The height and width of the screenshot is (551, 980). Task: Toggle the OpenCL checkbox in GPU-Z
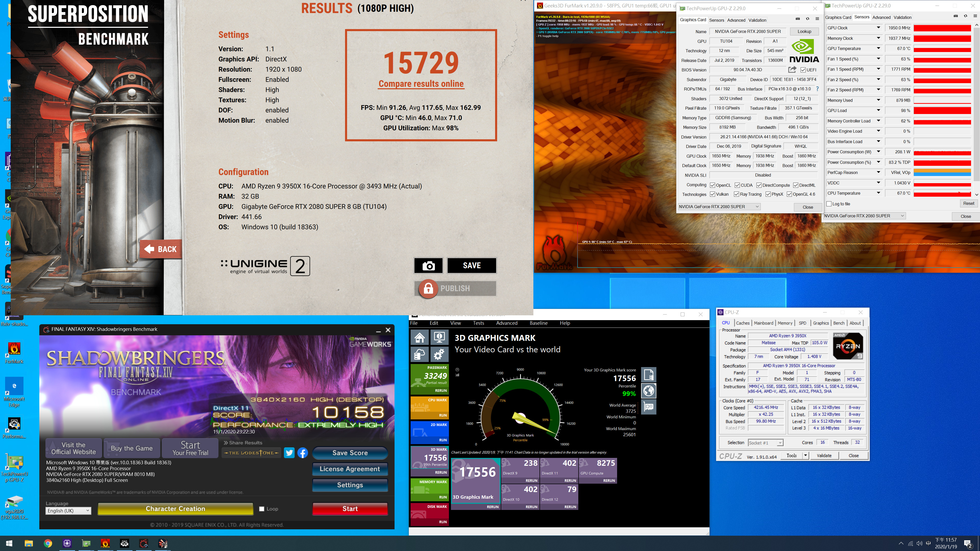[713, 185]
